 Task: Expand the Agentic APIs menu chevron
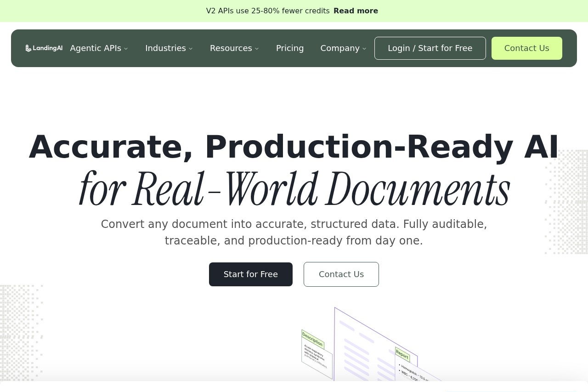point(126,49)
